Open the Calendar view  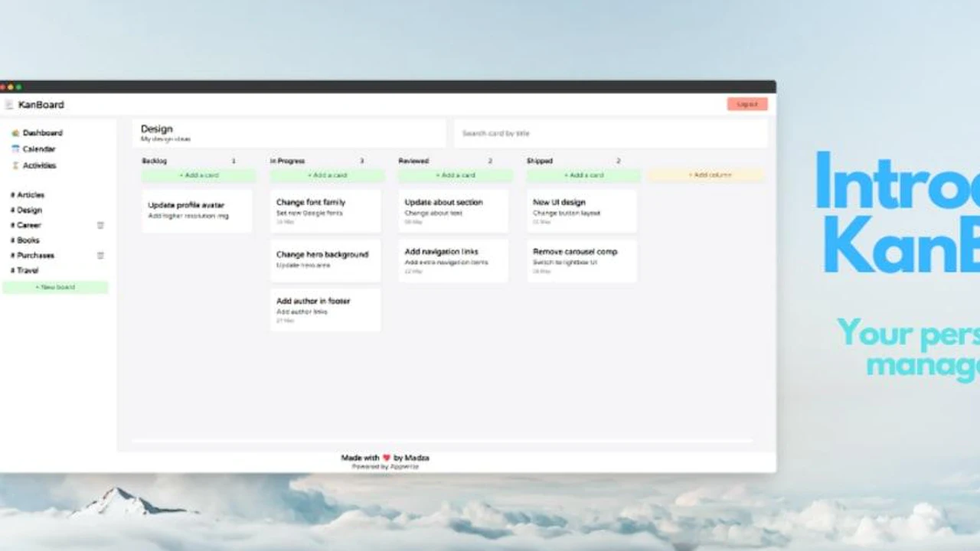38,148
